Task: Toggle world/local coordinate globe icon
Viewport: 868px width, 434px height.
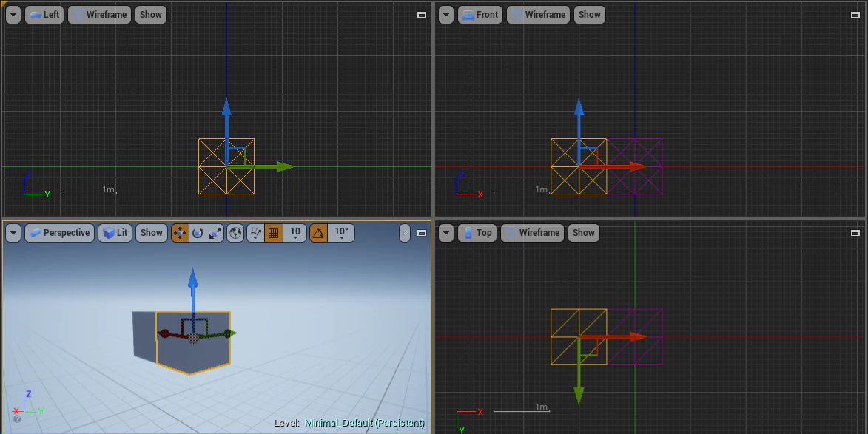Action: point(235,233)
